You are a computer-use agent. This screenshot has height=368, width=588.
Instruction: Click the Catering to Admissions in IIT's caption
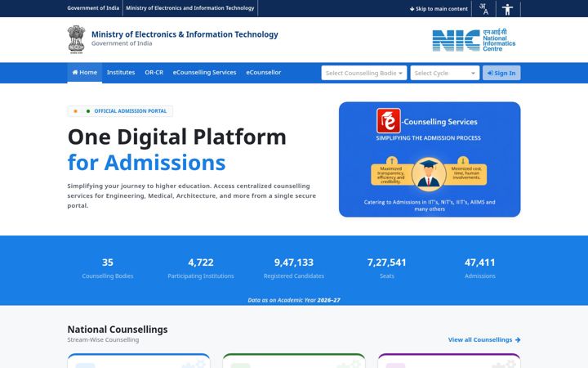pyautogui.click(x=430, y=205)
